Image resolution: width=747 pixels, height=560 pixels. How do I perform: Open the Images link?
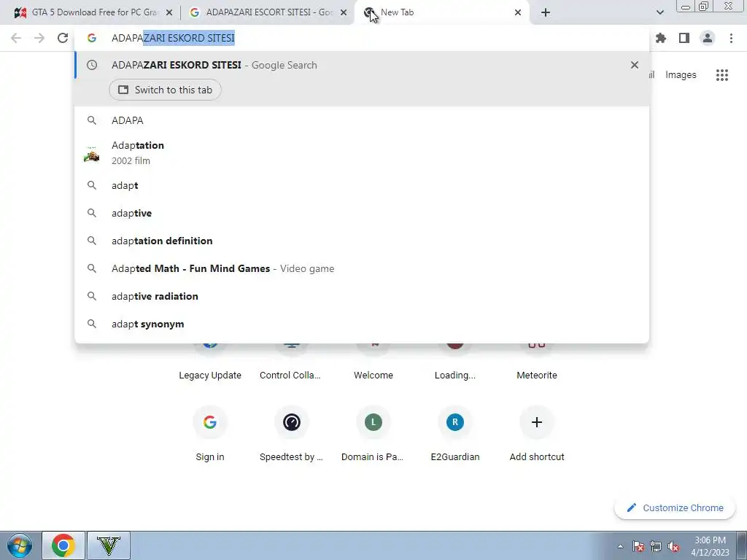pyautogui.click(x=681, y=75)
